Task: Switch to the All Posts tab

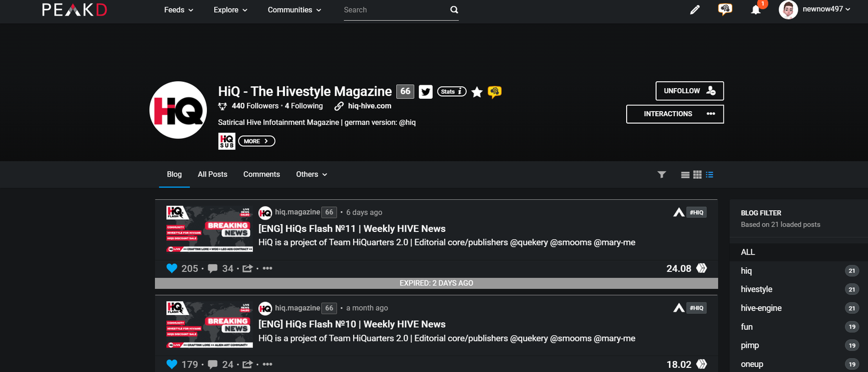Action: [x=212, y=174]
